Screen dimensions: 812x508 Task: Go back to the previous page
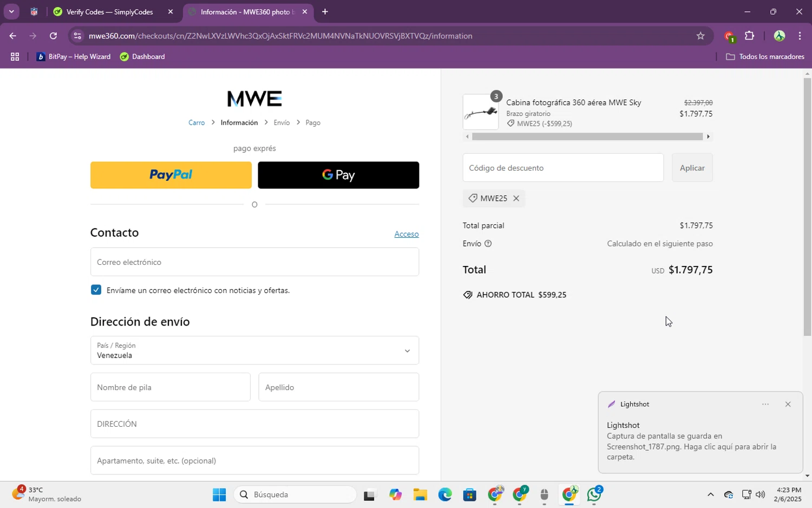click(12, 36)
